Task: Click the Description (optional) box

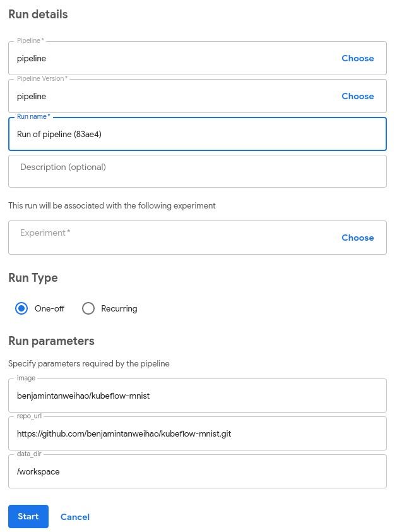Action: [197, 171]
